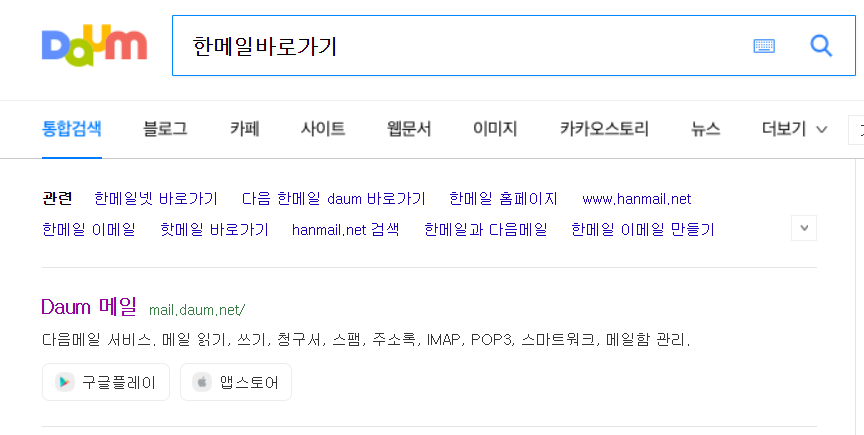864x435 pixels.
Task: Switch to the 블로그 tab
Action: coord(165,129)
